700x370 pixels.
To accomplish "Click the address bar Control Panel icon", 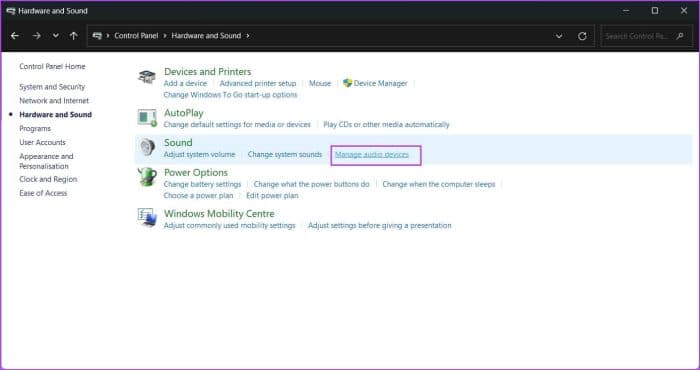I will click(x=97, y=36).
